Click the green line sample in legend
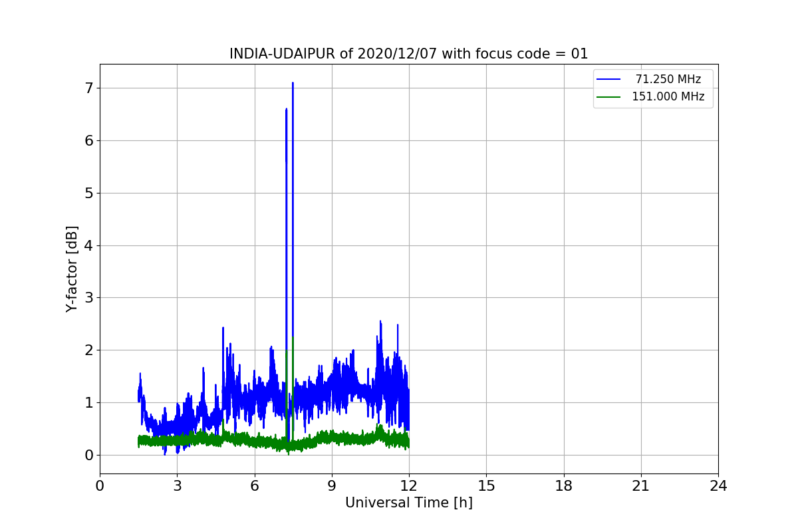 608,97
